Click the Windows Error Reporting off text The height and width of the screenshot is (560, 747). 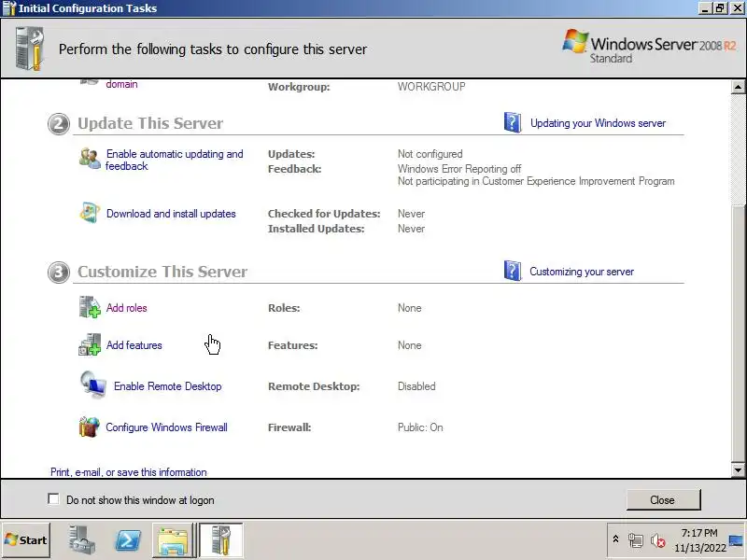(x=459, y=169)
